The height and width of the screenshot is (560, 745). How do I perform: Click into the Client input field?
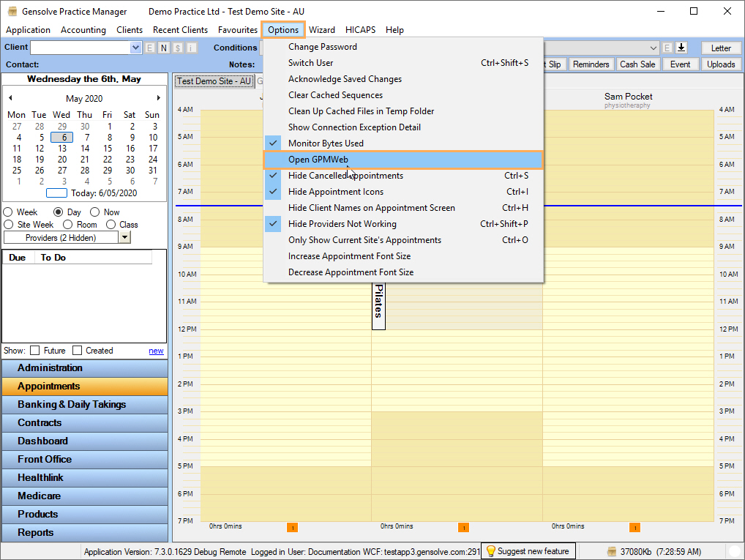(x=81, y=48)
